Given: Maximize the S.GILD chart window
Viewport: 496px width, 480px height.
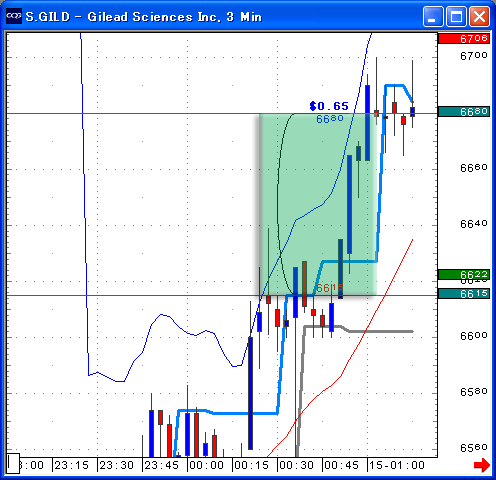Looking at the screenshot, I should coord(456,16).
